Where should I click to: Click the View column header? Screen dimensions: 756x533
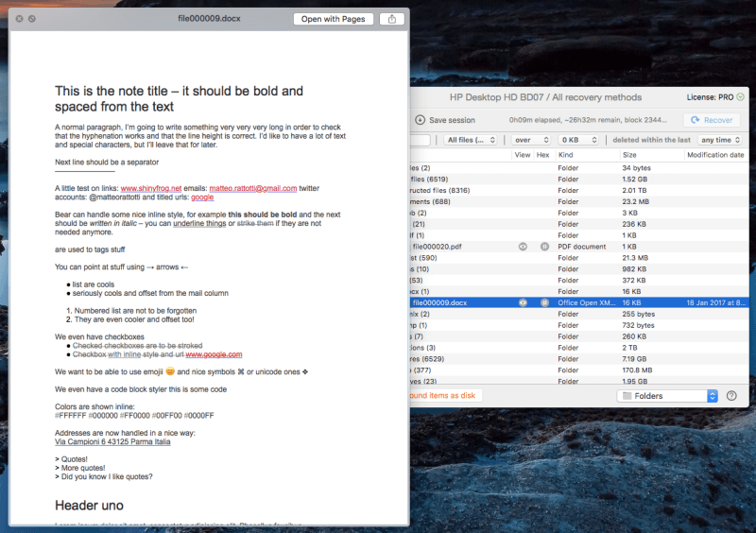pyautogui.click(x=523, y=155)
